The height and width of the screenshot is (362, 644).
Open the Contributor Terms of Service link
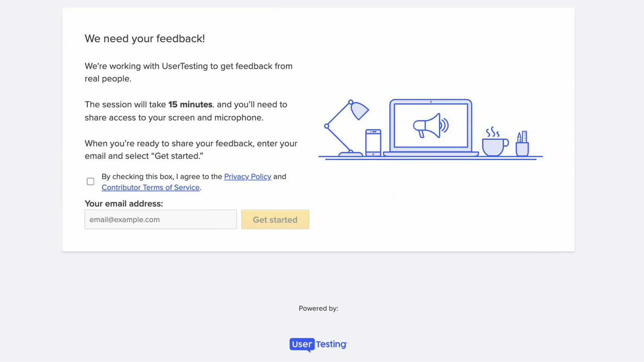pyautogui.click(x=151, y=188)
